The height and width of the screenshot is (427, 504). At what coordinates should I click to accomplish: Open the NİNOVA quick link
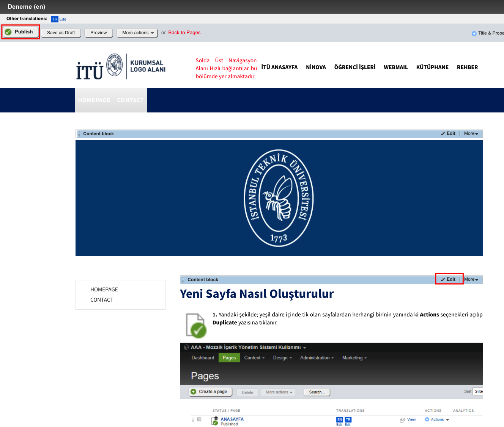click(x=316, y=67)
